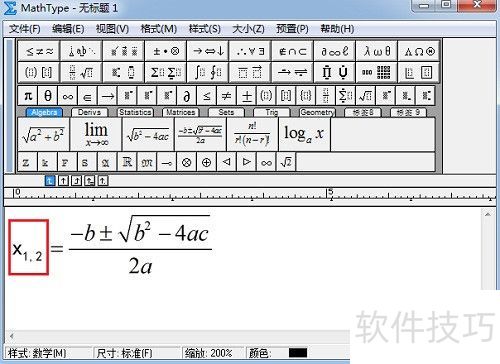Screen dimensions: 500x364
Task: Click the vertical scrollbar up arrow
Action: 488,214
